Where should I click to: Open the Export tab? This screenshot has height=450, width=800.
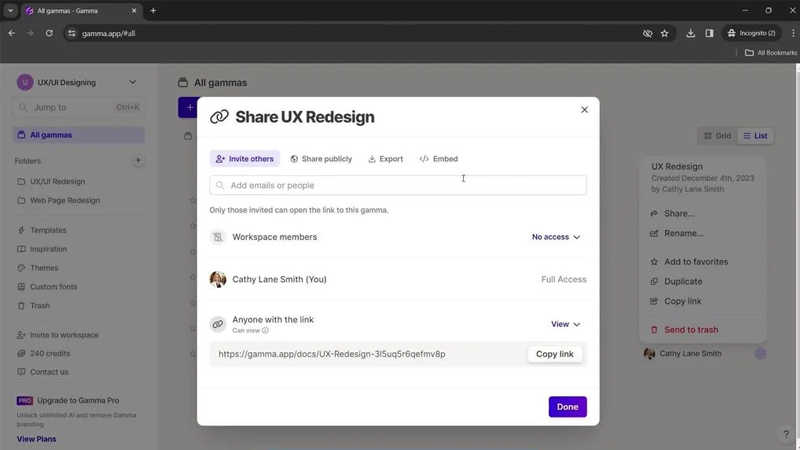pyautogui.click(x=386, y=159)
